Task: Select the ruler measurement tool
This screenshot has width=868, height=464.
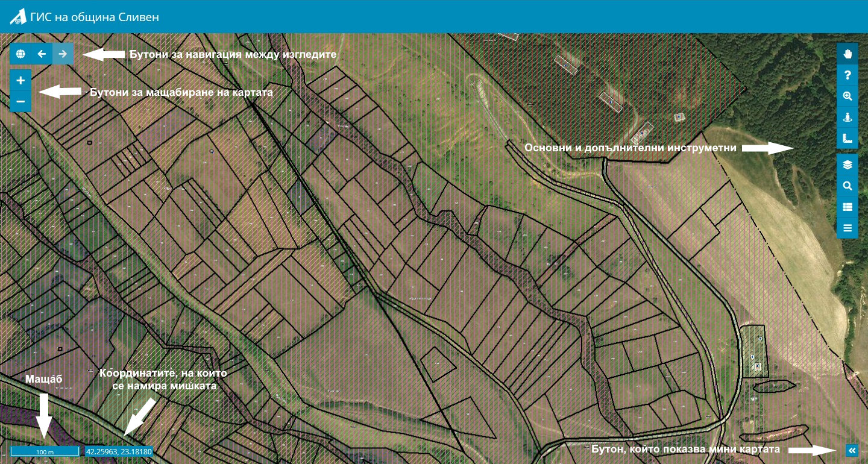Action: pos(848,139)
